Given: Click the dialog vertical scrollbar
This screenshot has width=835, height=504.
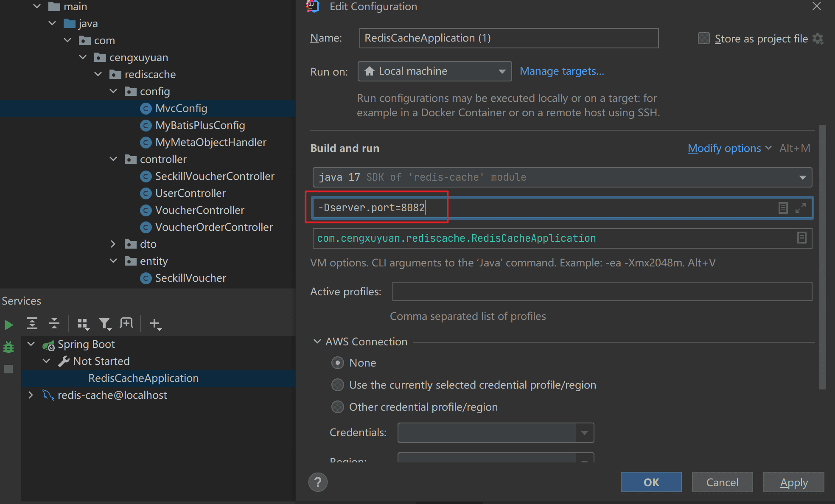Looking at the screenshot, I should (x=823, y=257).
